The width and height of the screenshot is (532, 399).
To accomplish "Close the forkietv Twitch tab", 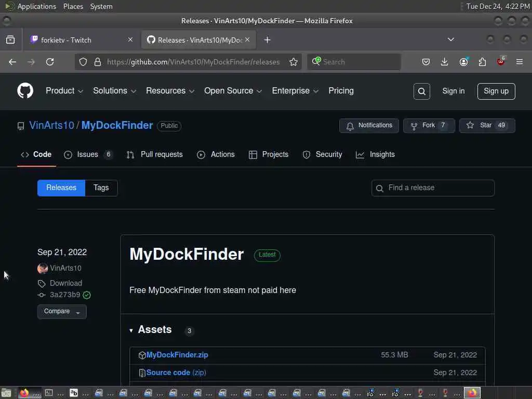I will tap(130, 39).
